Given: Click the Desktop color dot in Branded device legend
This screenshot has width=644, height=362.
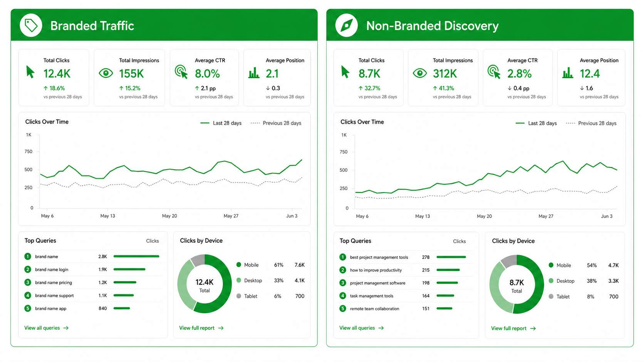Looking at the screenshot, I should (239, 280).
